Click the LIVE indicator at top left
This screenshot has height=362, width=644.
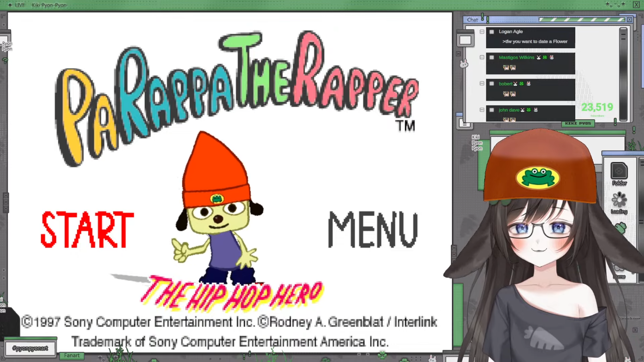(x=17, y=5)
